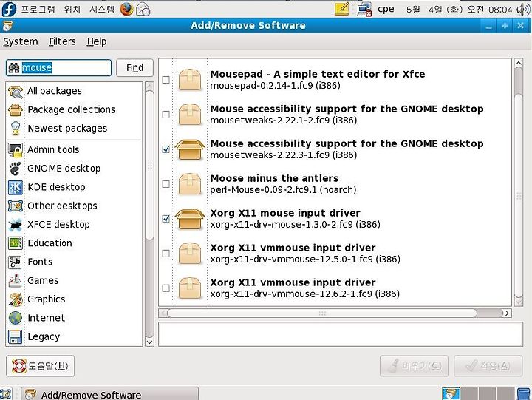Screen dimensions: 532x400
Task: Open Firefox from the top panel
Action: pyautogui.click(x=126, y=9)
